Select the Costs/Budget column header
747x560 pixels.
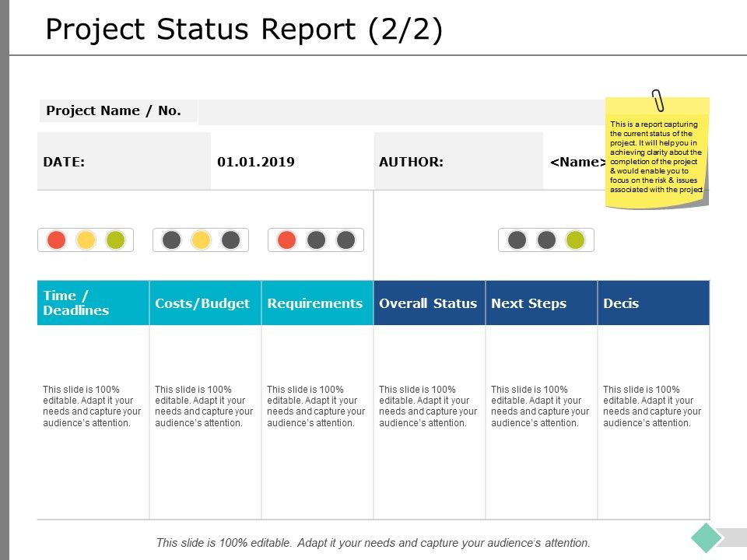click(x=205, y=303)
